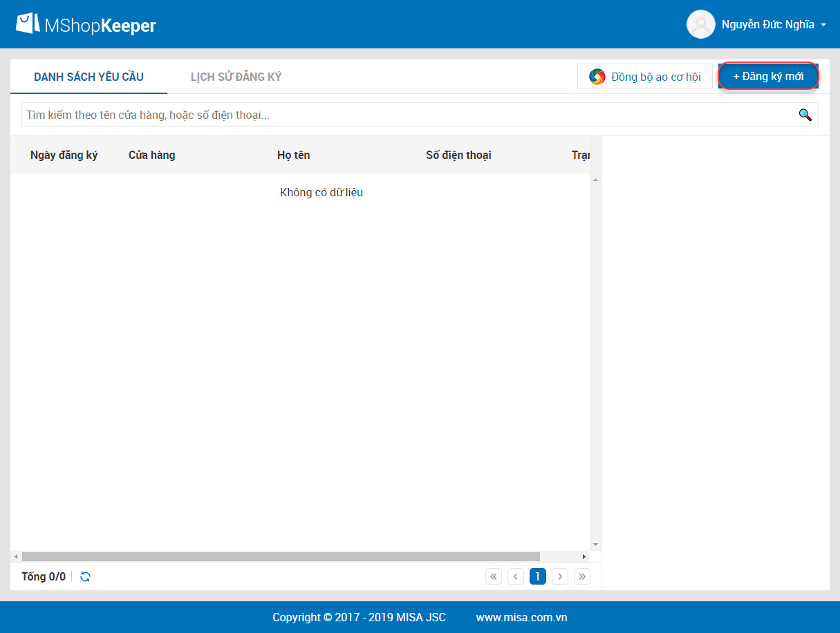Open the www.misa.com.vn footer link
The height and width of the screenshot is (633, 840).
[522, 617]
